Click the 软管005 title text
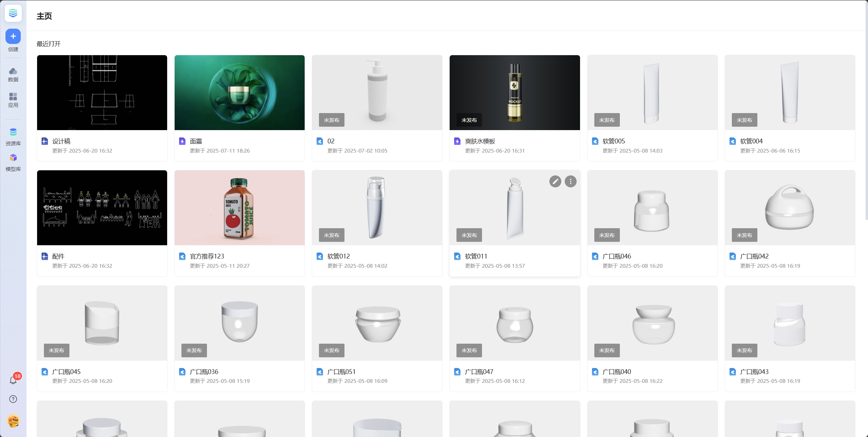This screenshot has width=868, height=437. [x=614, y=141]
